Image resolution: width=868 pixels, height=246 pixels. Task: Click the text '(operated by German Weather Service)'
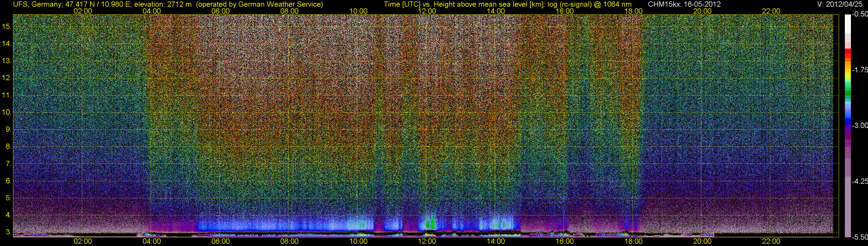pos(259,4)
